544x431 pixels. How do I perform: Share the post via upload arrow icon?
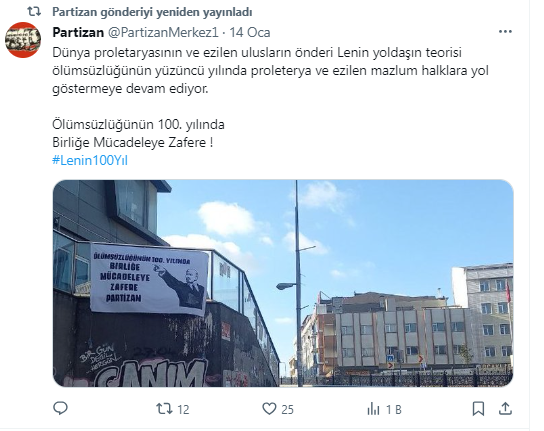click(505, 408)
